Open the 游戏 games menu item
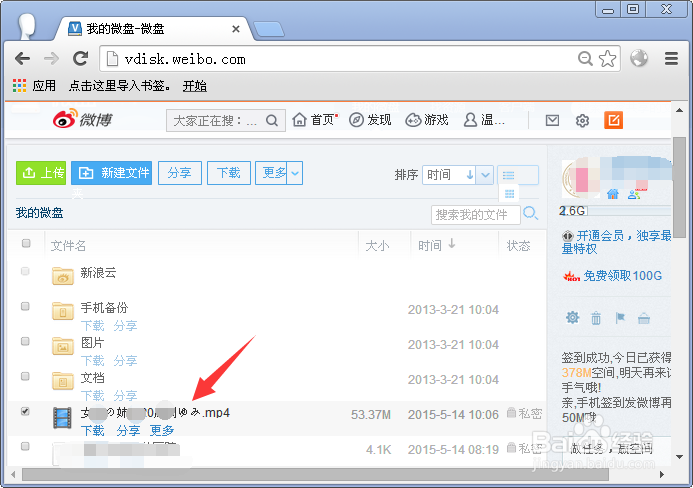Image resolution: width=693 pixels, height=488 pixels. click(427, 120)
